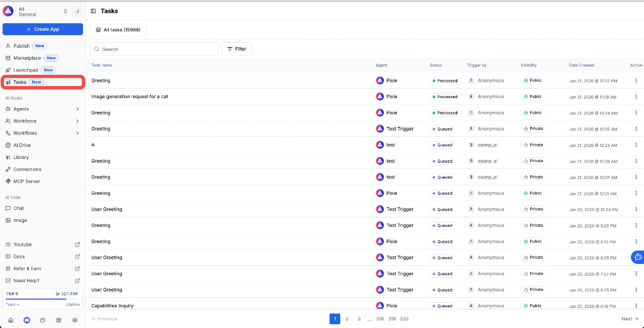This screenshot has height=328, width=644.
Task: Focus the Search tasks input field
Action: pyautogui.click(x=155, y=49)
